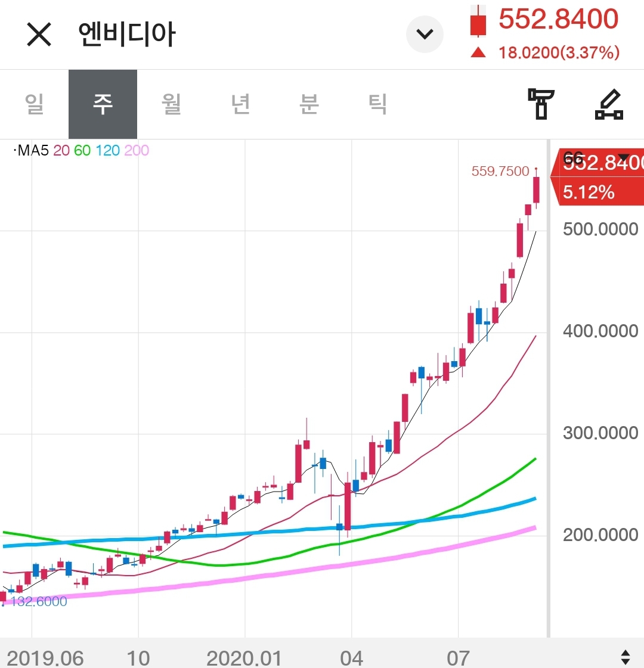This screenshot has width=644, height=668.
Task: Click the 132.6000 low price marker
Action: click(x=39, y=601)
